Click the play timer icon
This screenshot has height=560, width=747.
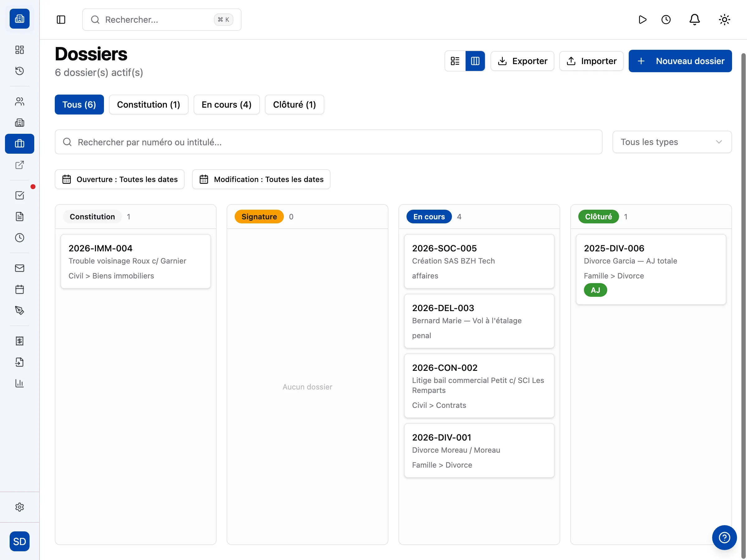pos(642,20)
